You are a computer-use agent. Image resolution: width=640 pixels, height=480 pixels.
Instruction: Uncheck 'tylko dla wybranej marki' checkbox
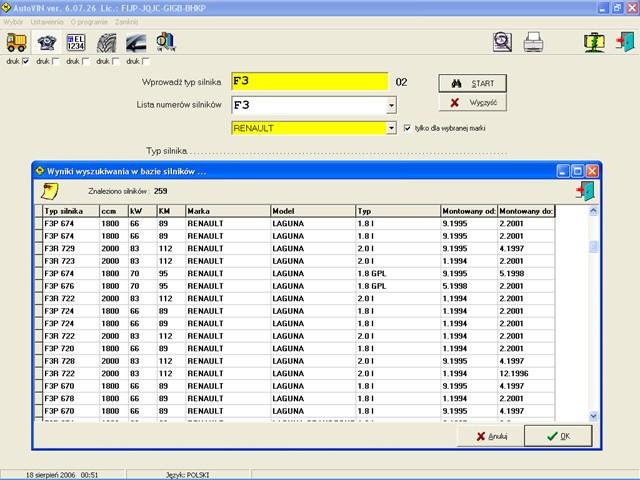click(407, 128)
